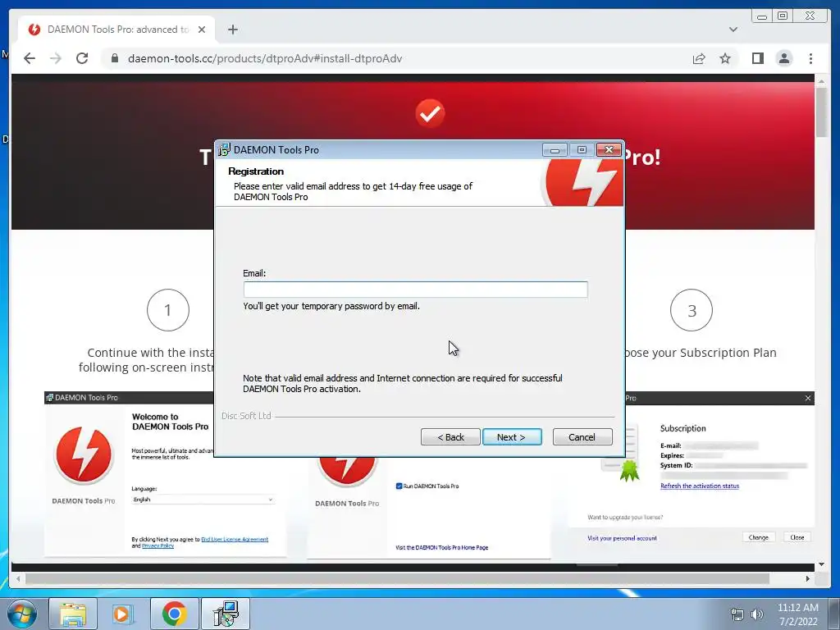Click the Next > button
The width and height of the screenshot is (840, 630).
pyautogui.click(x=512, y=437)
